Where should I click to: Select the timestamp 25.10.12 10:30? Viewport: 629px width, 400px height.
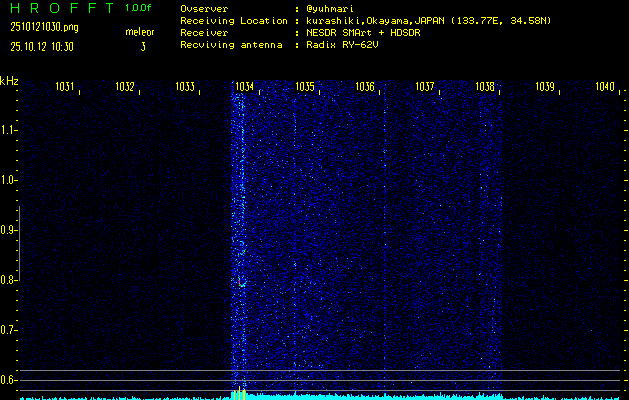pyautogui.click(x=42, y=47)
